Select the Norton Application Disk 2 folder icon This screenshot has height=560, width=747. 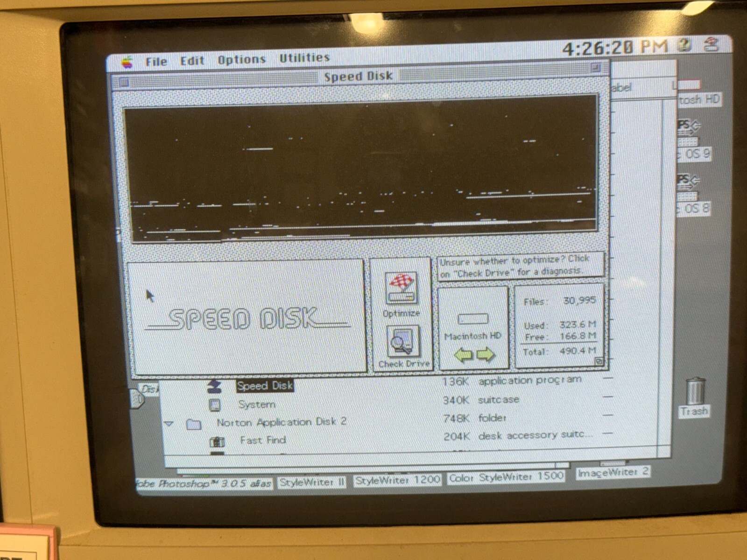tap(194, 424)
